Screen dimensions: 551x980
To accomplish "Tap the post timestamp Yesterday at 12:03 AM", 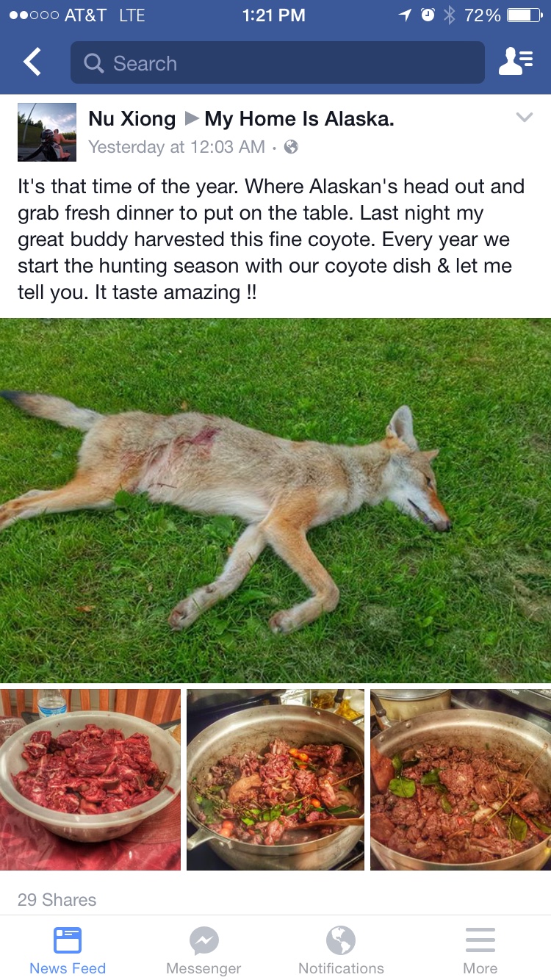I will pyautogui.click(x=176, y=147).
